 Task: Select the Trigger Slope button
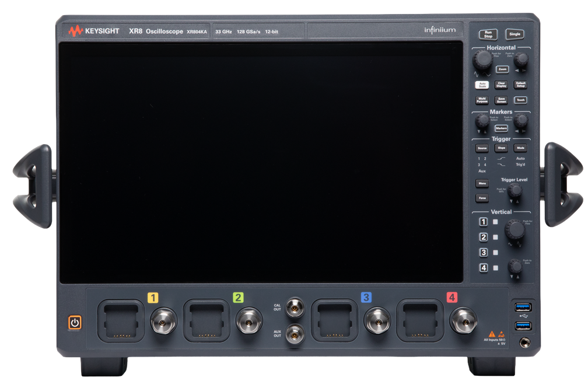click(501, 148)
